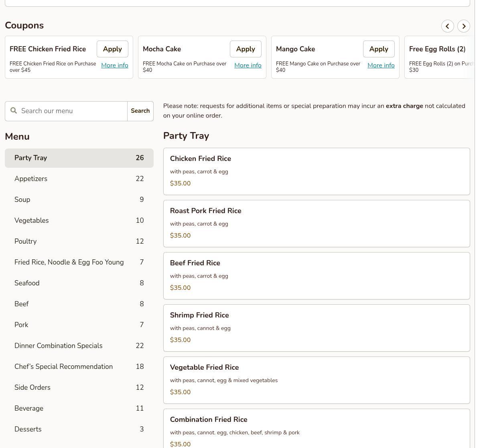This screenshot has width=483, height=448.
Task: Click the next coupons arrow
Action: pos(464,26)
